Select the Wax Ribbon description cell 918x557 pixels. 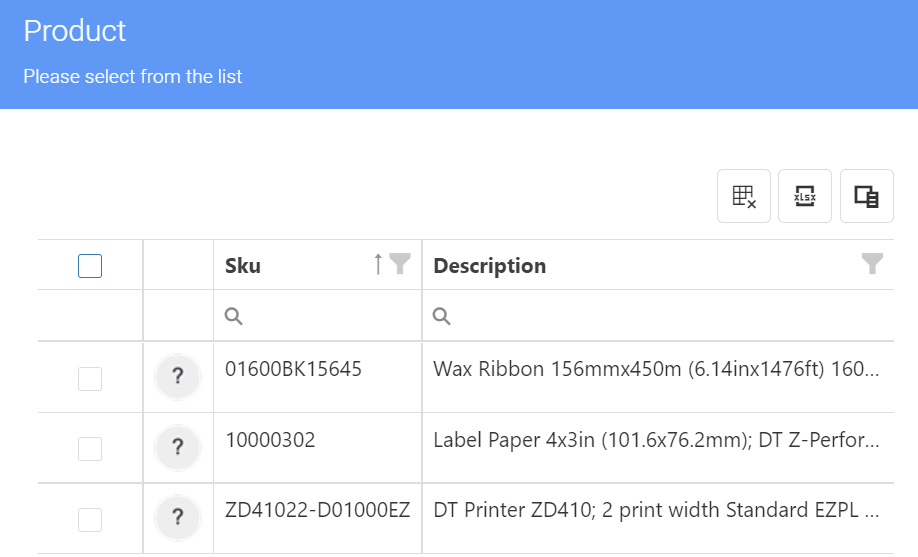tap(656, 370)
